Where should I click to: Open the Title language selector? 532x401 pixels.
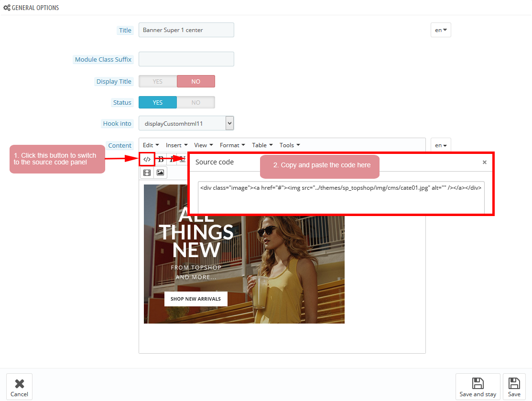tap(441, 30)
